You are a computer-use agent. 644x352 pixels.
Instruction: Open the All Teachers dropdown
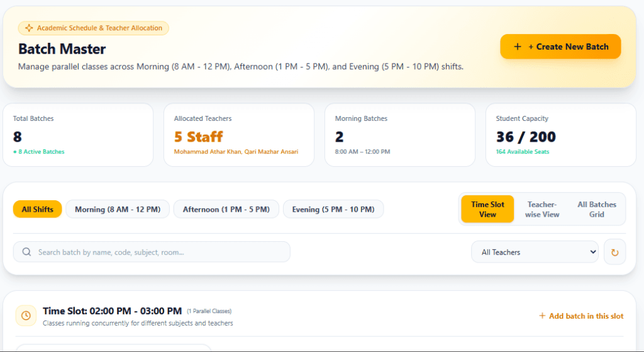coord(535,252)
